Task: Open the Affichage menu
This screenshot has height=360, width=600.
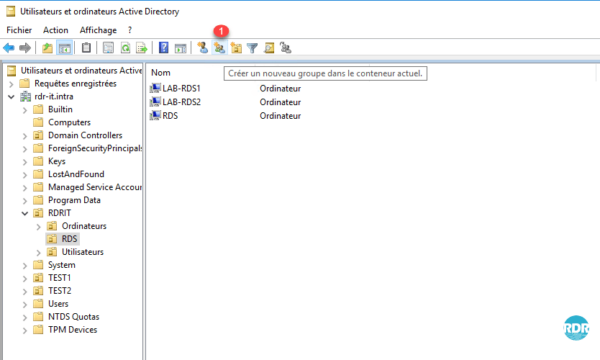Action: tap(98, 30)
